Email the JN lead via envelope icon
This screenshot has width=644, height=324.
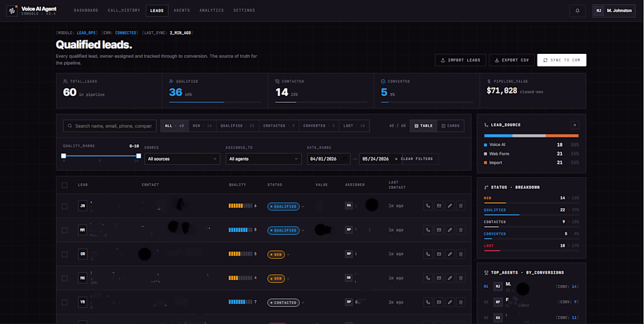coord(439,206)
